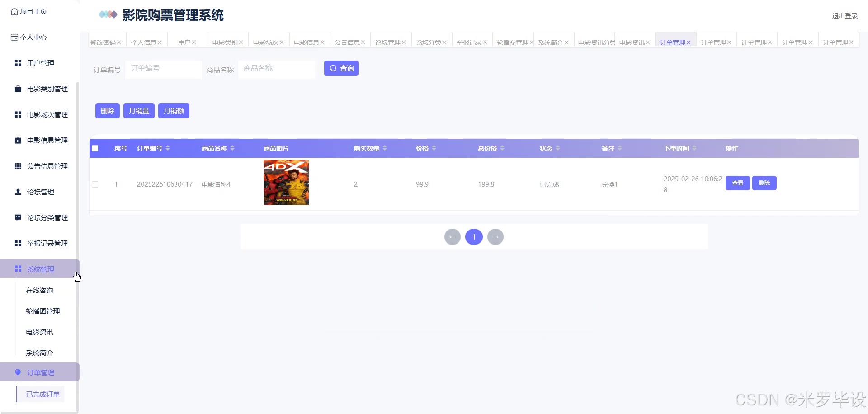Close the 电影类别 tab

[x=241, y=42]
